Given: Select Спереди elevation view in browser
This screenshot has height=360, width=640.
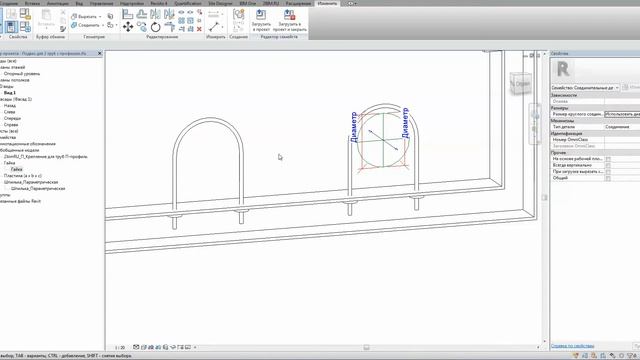Looking at the screenshot, I should (x=12, y=118).
